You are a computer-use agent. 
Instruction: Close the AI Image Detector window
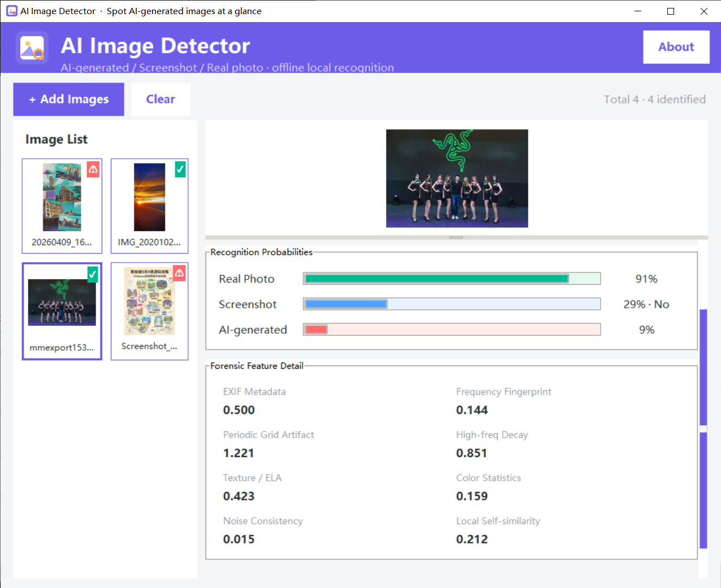point(704,11)
